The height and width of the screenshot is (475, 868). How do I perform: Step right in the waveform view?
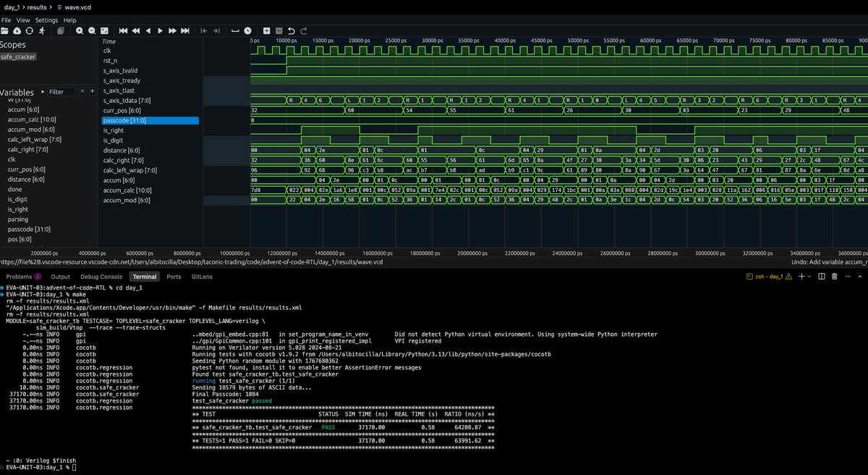pyautogui.click(x=161, y=31)
